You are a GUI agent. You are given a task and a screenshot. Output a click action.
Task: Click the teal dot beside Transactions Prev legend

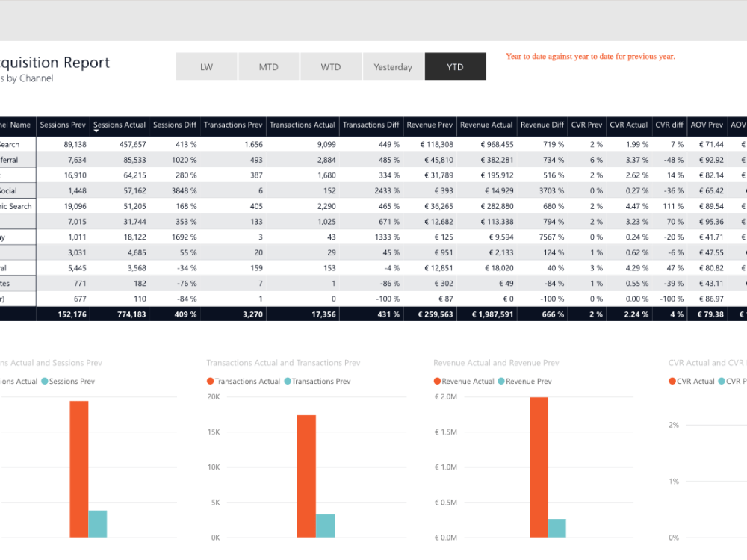[287, 381]
